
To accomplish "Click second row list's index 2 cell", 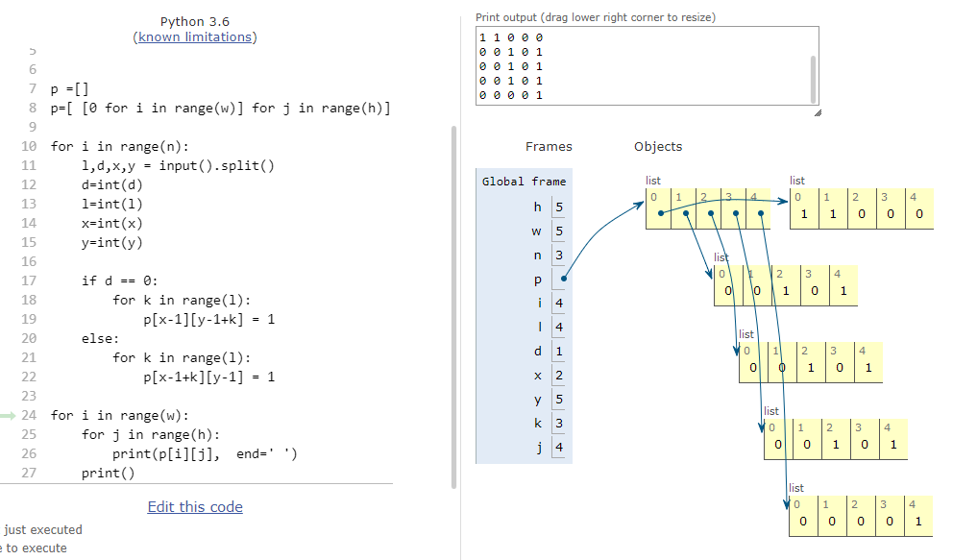I will 786,285.
